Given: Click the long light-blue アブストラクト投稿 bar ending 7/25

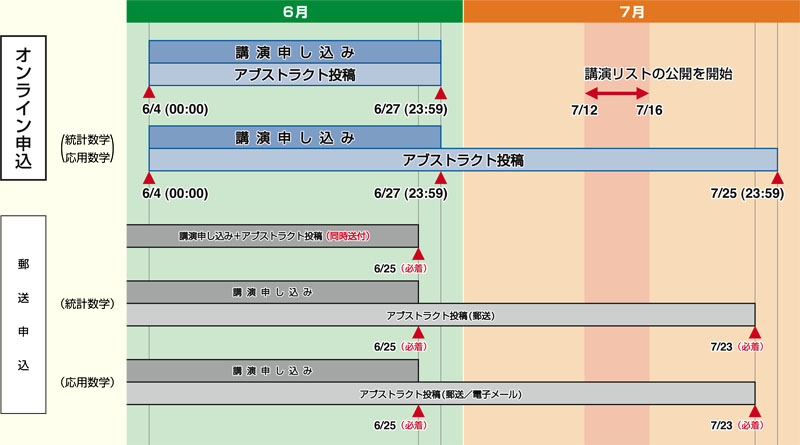Looking at the screenshot, I should [463, 159].
